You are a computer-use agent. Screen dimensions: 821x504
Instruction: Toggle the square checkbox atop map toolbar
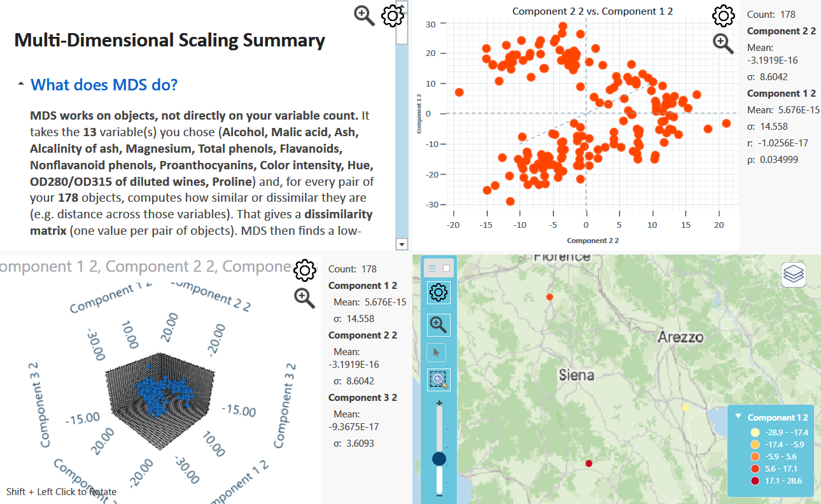[x=447, y=269]
